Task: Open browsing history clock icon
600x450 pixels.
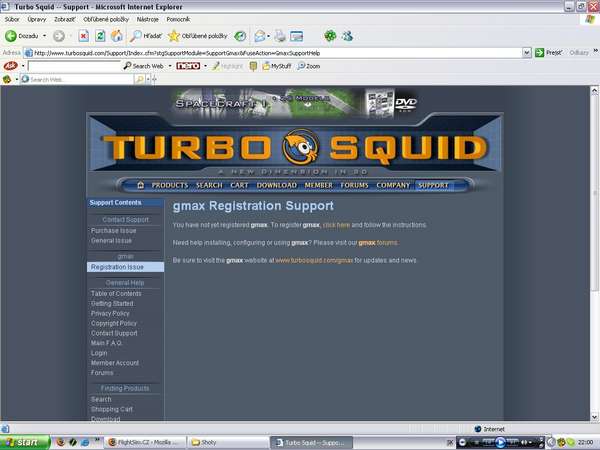Action: click(x=240, y=36)
